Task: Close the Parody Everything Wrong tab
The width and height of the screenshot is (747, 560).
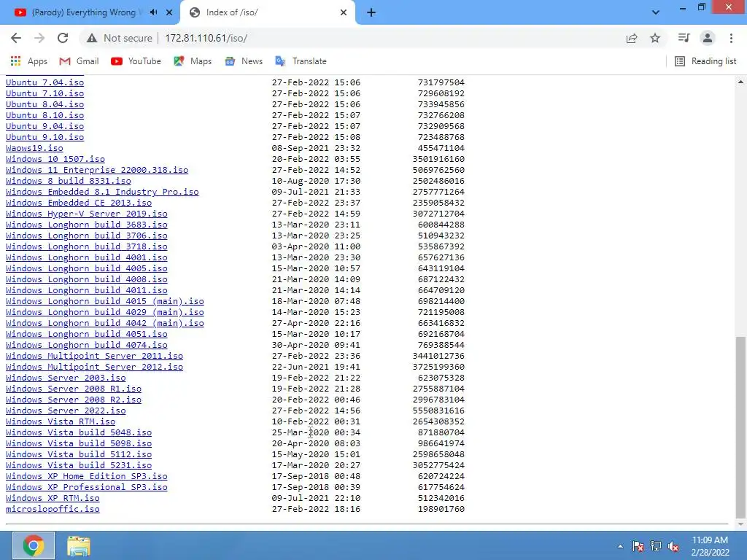Action: pos(169,12)
